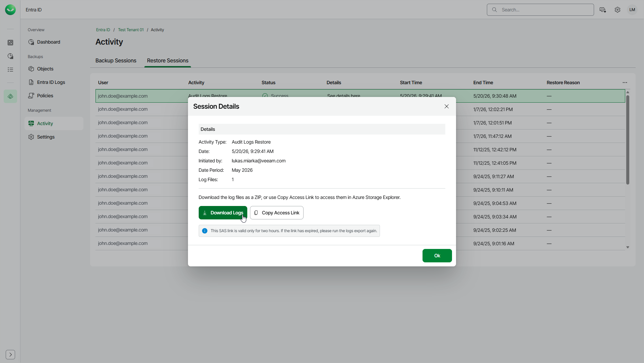Sort by the User column header
This screenshot has height=363, width=644.
pos(103,83)
